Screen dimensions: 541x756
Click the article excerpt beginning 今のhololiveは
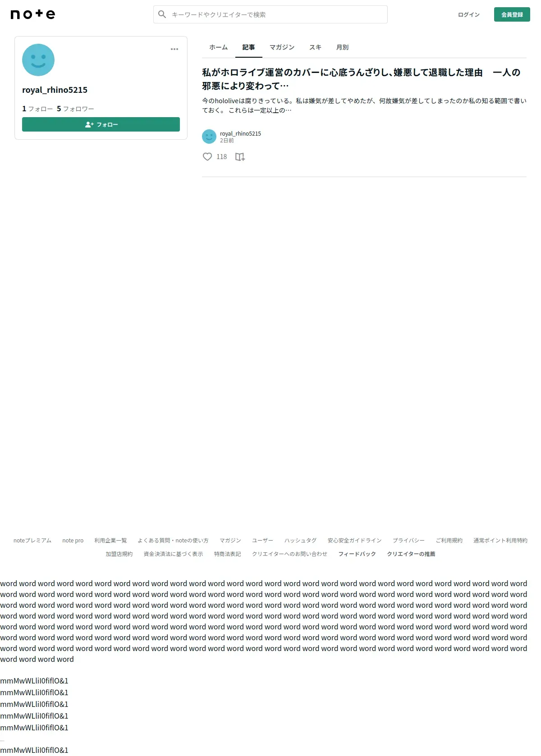tap(364, 105)
